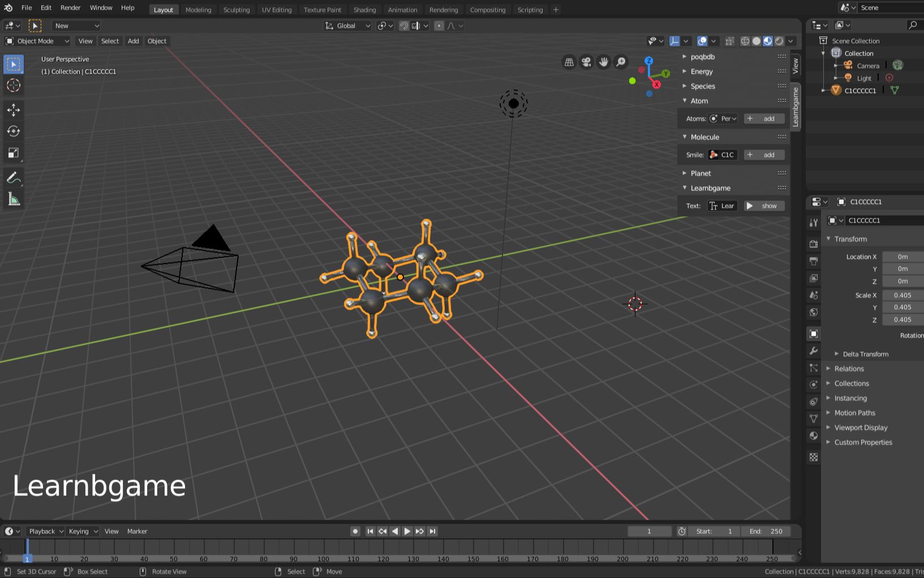Image resolution: width=924 pixels, height=578 pixels.
Task: Select the Move tool in the viewport toolbar
Action: 14,110
